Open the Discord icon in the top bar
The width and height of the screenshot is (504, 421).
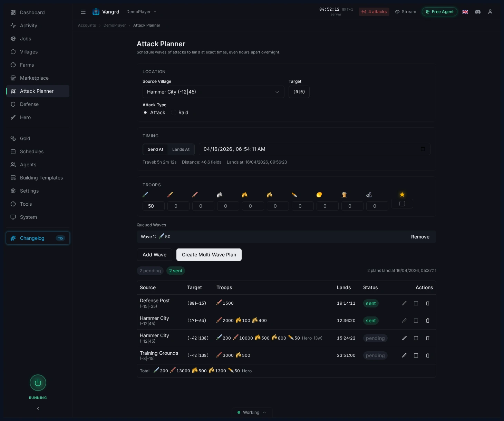pyautogui.click(x=478, y=12)
